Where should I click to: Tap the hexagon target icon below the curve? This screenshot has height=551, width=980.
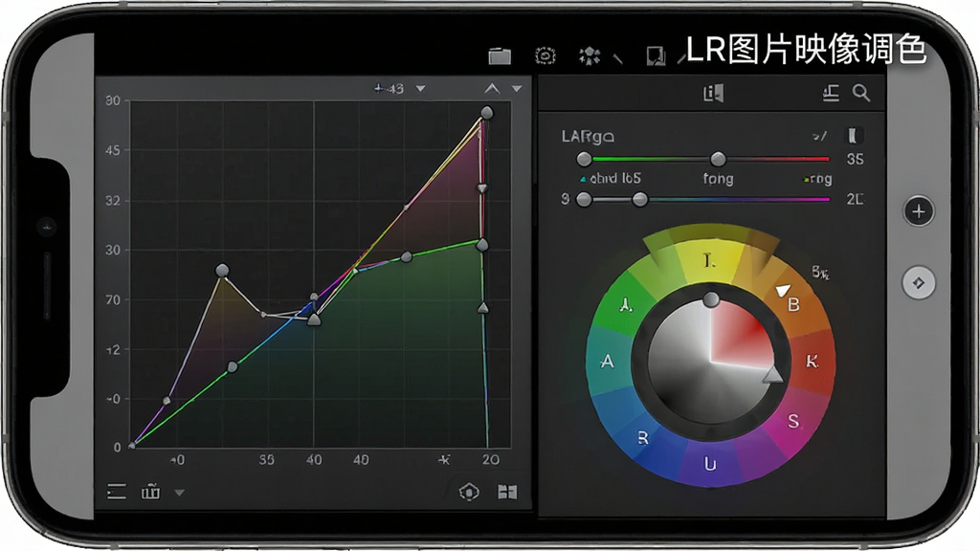[x=469, y=493]
